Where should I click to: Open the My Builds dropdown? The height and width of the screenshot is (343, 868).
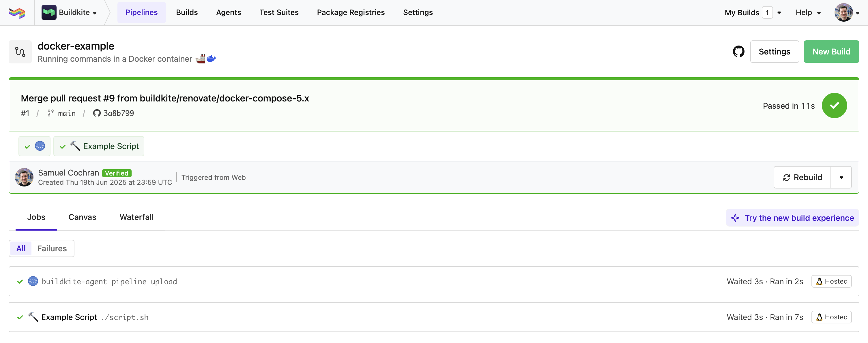pos(752,13)
